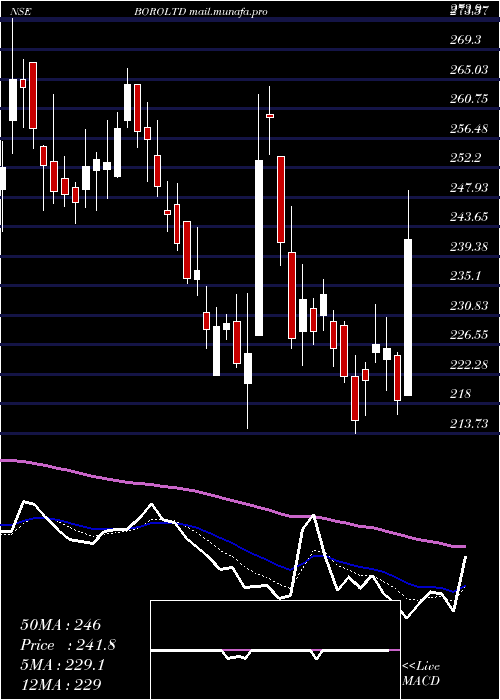This screenshot has width=500, height=700.
Task: Click the 256.48 price axis label
Action: 469,129
